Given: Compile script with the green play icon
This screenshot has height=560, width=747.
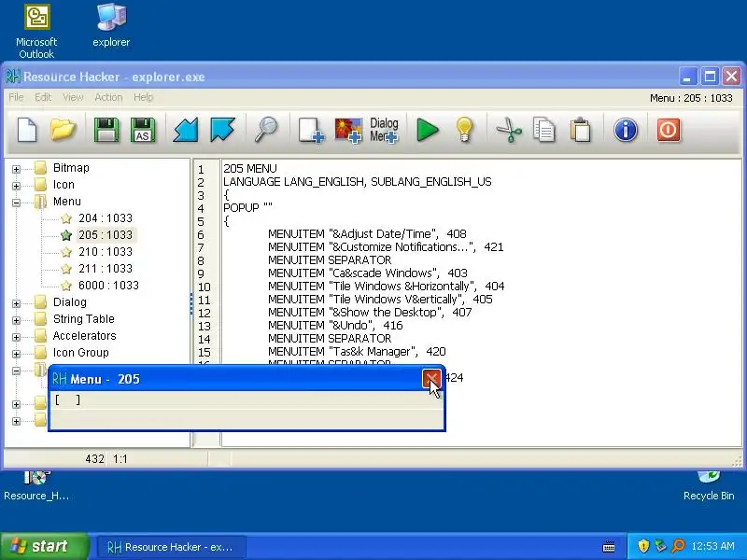Looking at the screenshot, I should (428, 130).
